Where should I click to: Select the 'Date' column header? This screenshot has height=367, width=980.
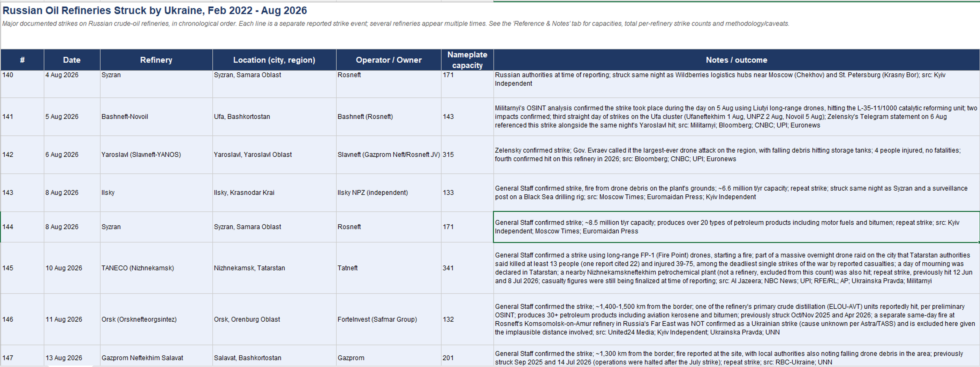tap(72, 60)
